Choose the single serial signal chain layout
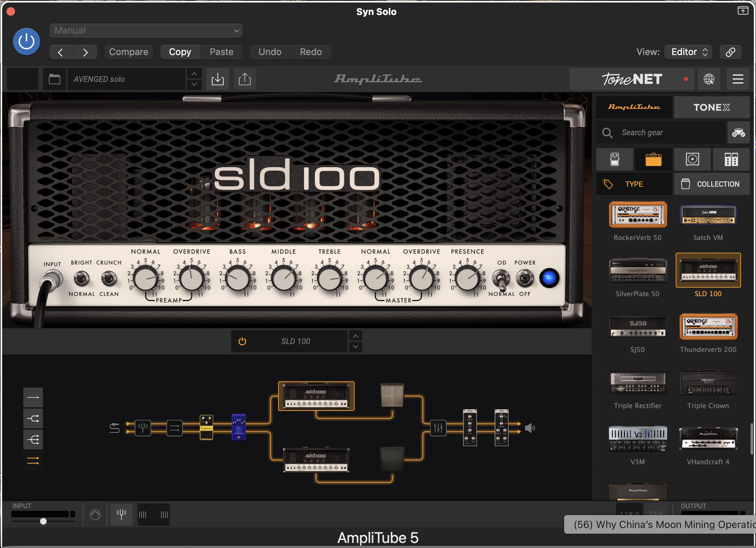This screenshot has height=548, width=756. [x=33, y=397]
